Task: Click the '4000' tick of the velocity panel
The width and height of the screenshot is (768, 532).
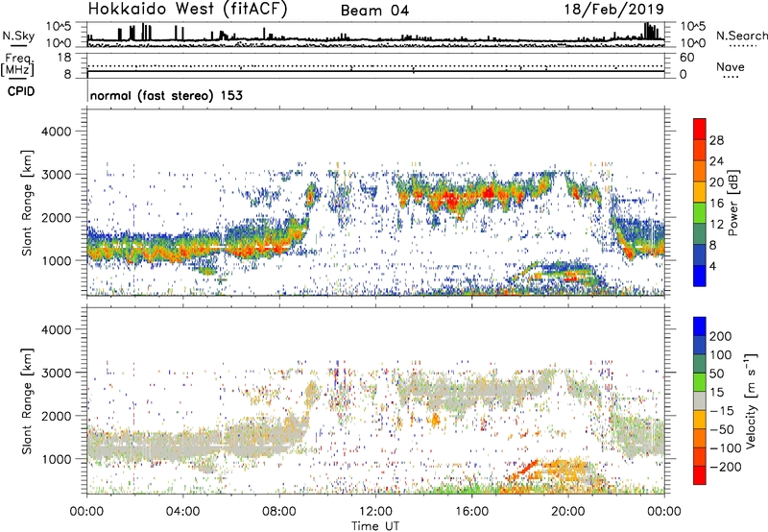Action: pos(57,329)
